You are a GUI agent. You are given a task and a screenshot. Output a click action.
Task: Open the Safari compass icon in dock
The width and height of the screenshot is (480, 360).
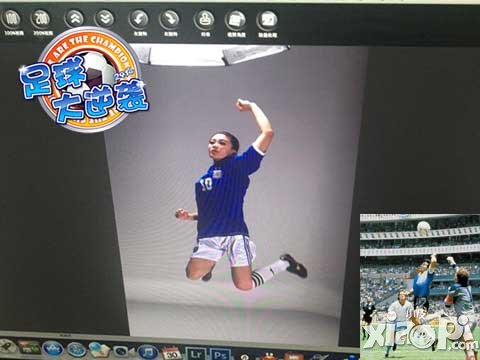pos(77,349)
